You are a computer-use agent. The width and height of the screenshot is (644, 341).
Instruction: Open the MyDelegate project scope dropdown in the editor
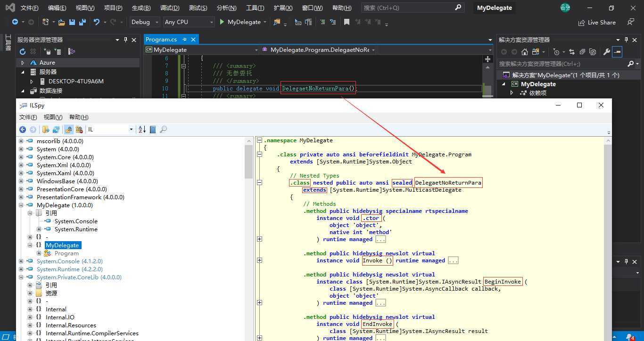click(202, 50)
